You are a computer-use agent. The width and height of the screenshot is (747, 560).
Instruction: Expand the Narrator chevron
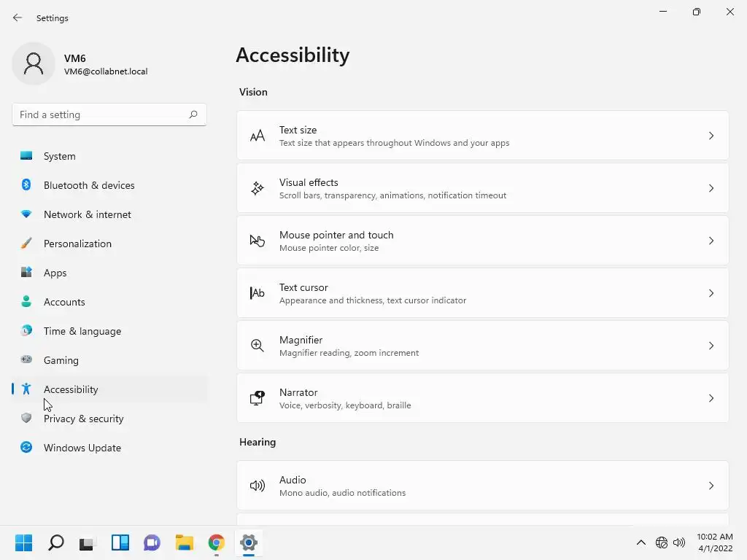[x=711, y=398]
